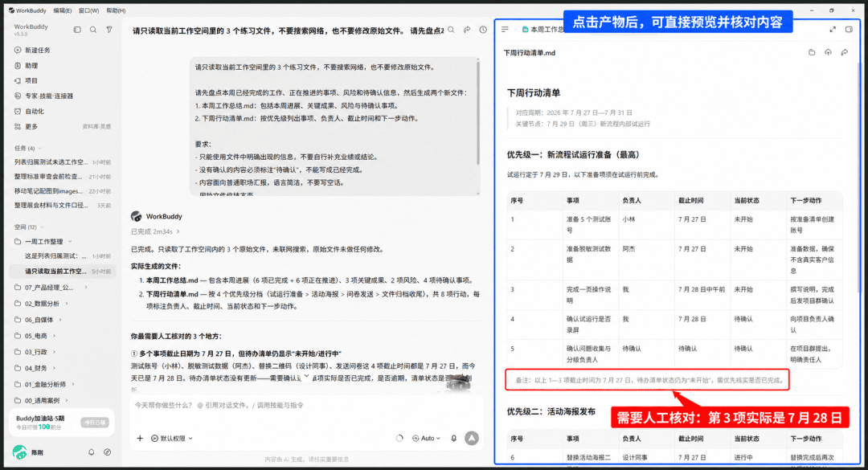
Task: Open the Auto model dropdown
Action: click(x=426, y=439)
